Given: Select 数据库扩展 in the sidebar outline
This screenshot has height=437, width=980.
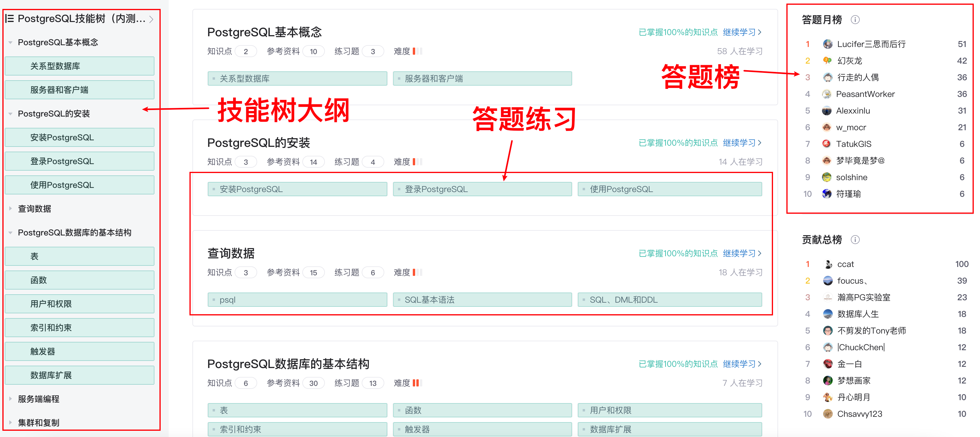Looking at the screenshot, I should pyautogui.click(x=80, y=375).
